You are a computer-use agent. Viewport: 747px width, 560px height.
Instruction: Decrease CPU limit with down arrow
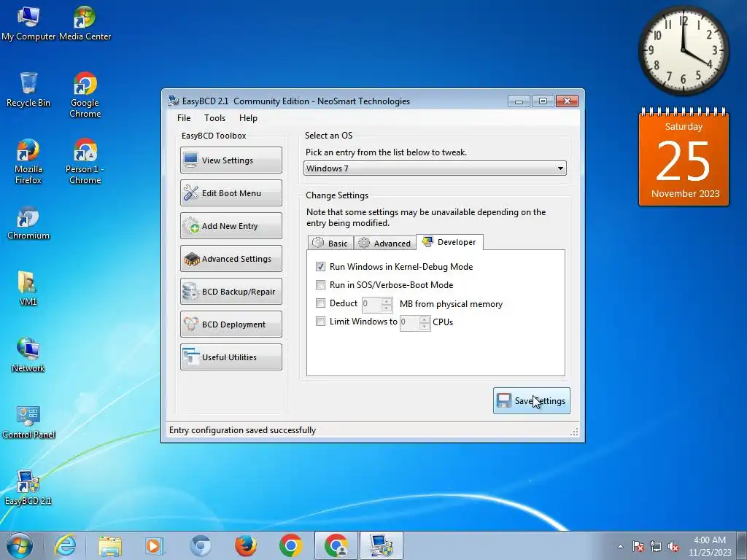(425, 326)
